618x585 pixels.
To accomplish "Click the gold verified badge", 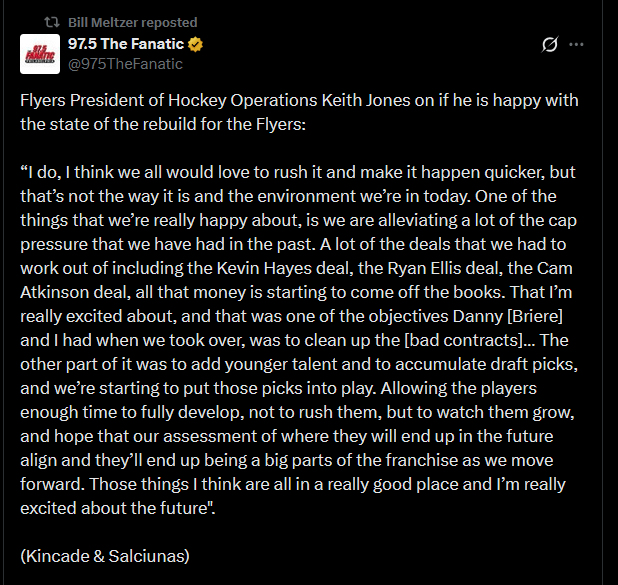I will pos(197,45).
